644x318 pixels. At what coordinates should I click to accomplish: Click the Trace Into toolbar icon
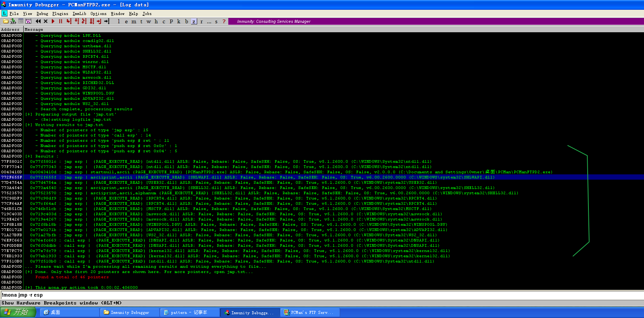(84, 21)
